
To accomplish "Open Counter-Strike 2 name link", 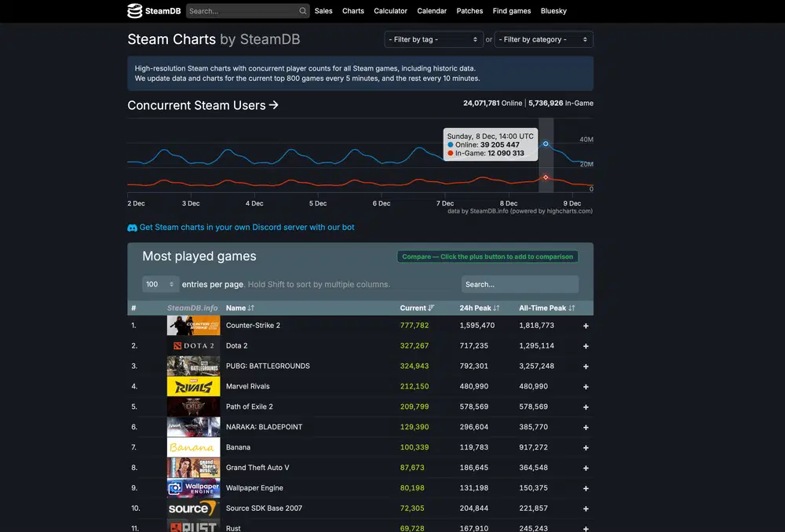I will 253,326.
